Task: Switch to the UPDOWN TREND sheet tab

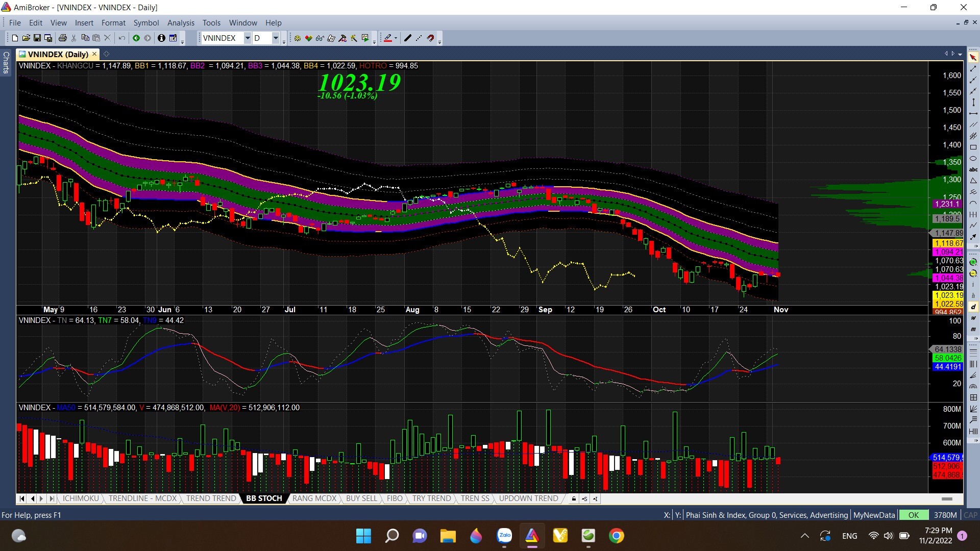Action: click(x=528, y=498)
